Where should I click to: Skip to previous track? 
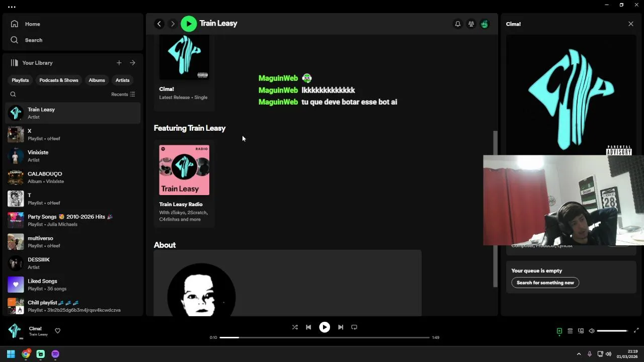[x=308, y=327]
